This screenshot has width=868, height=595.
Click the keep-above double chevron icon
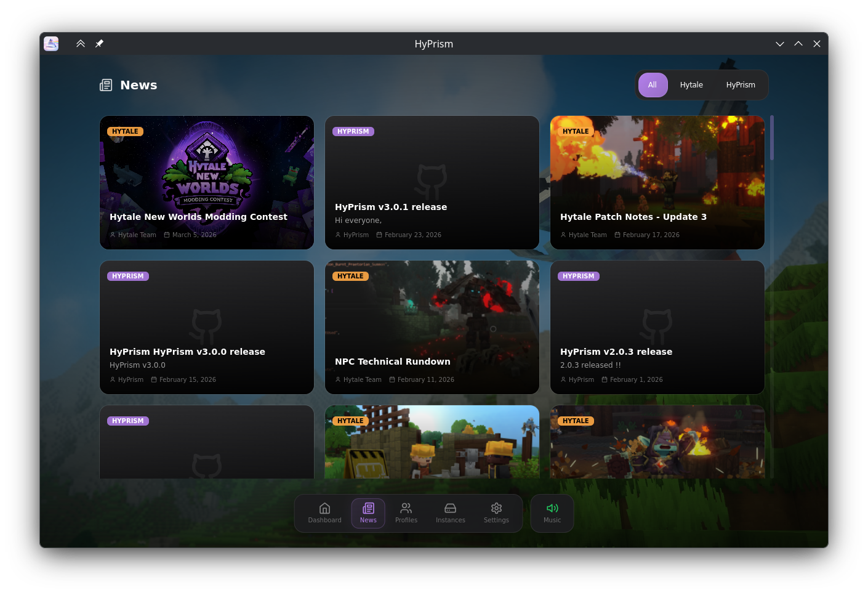(81, 44)
